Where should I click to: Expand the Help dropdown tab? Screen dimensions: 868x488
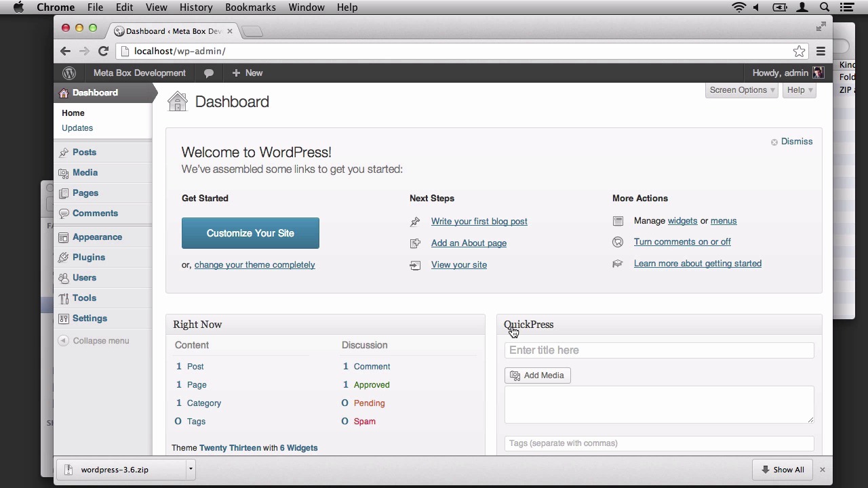(800, 90)
